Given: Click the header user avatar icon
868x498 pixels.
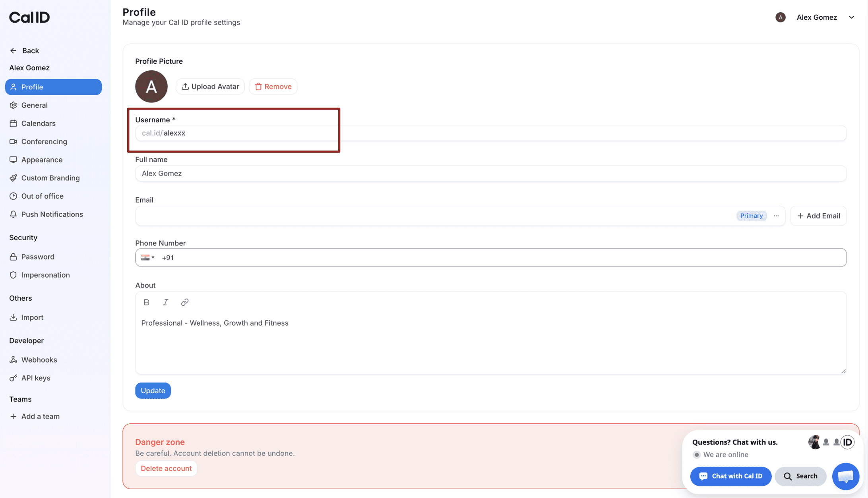Looking at the screenshot, I should click(x=780, y=17).
